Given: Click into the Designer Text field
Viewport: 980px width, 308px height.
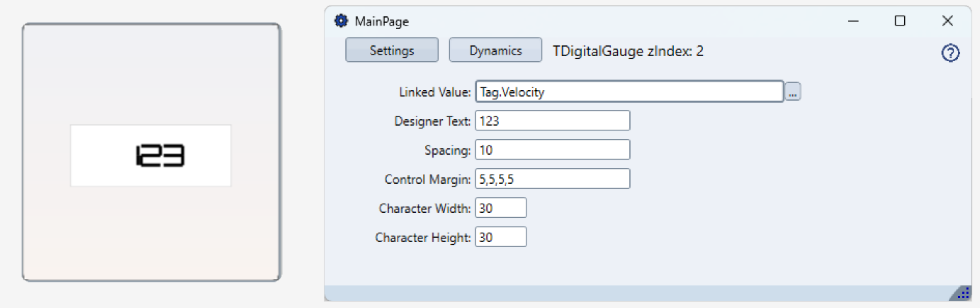Looking at the screenshot, I should click(552, 121).
